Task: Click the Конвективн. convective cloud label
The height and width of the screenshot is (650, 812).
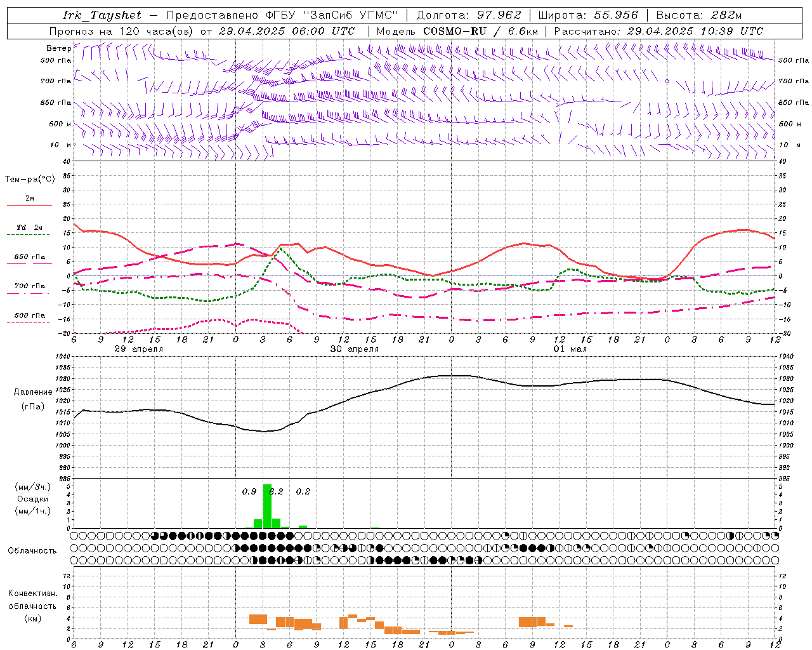Action: point(32,594)
